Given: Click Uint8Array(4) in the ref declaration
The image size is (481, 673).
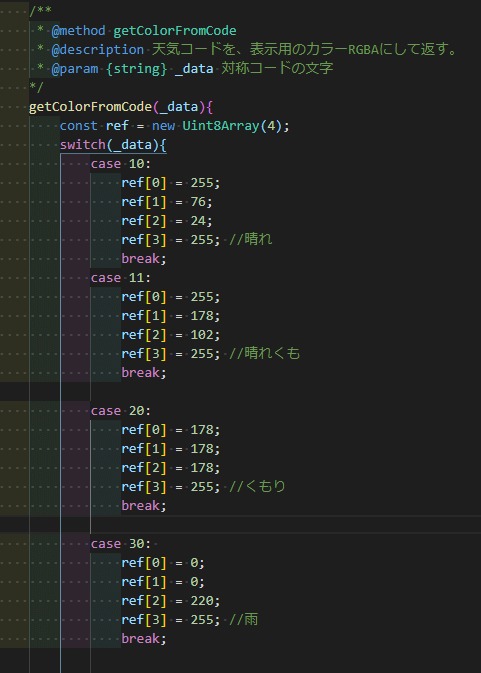Looking at the screenshot, I should coord(232,126).
